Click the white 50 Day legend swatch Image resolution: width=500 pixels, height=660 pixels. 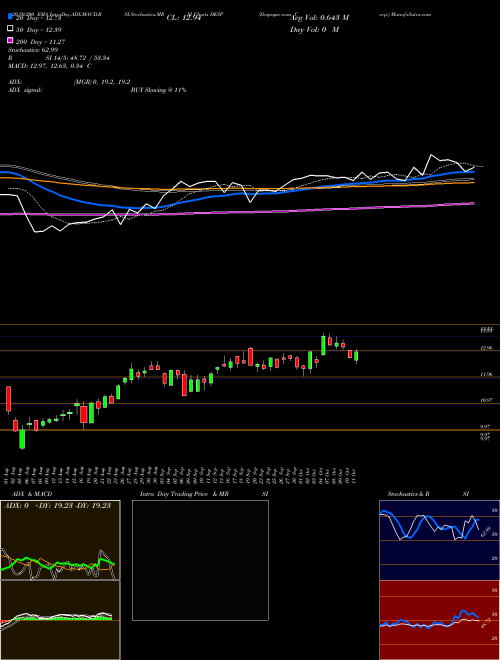click(10, 29)
